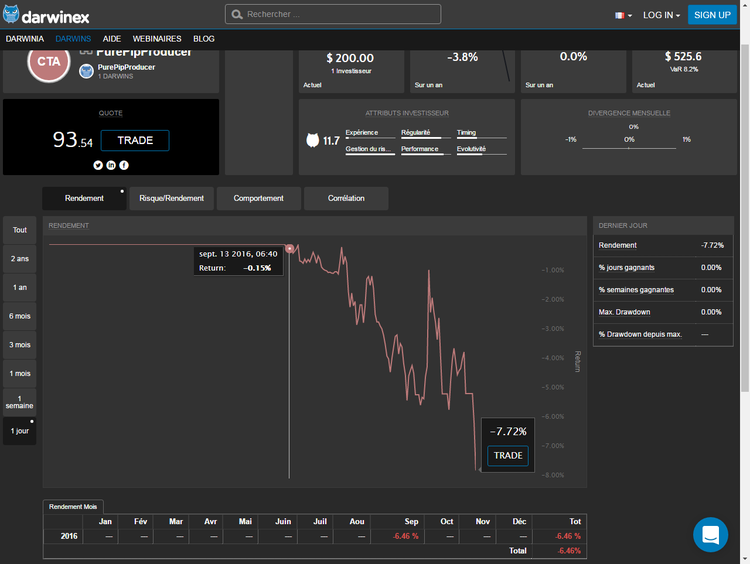
Task: Select the 1 jour time range
Action: (x=19, y=431)
